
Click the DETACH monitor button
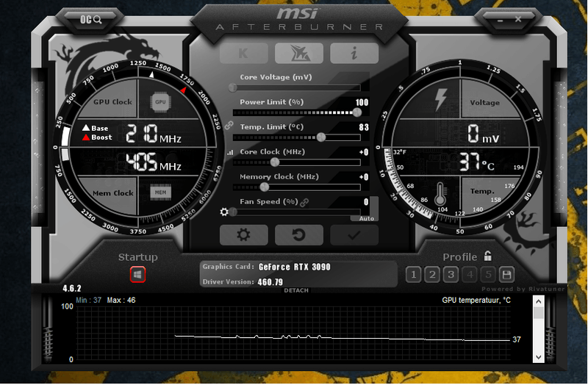coord(296,290)
